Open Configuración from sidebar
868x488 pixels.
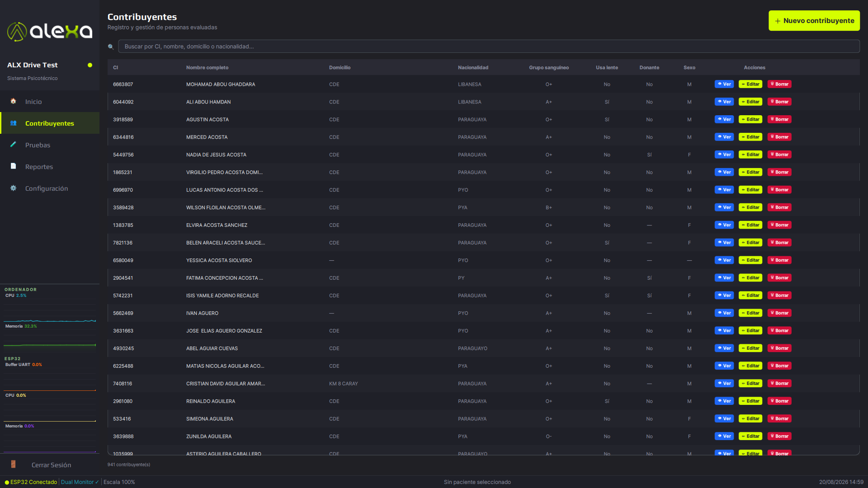(x=50, y=188)
